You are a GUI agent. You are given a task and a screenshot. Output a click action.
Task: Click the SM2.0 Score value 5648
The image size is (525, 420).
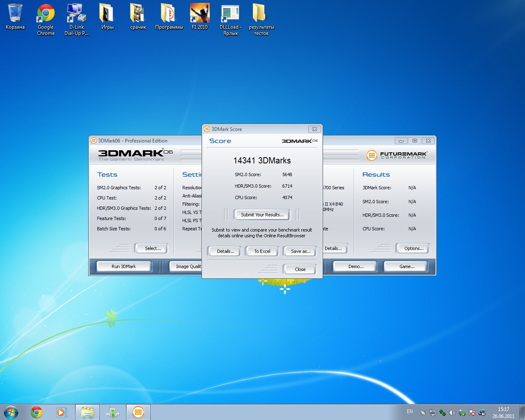[x=287, y=174]
